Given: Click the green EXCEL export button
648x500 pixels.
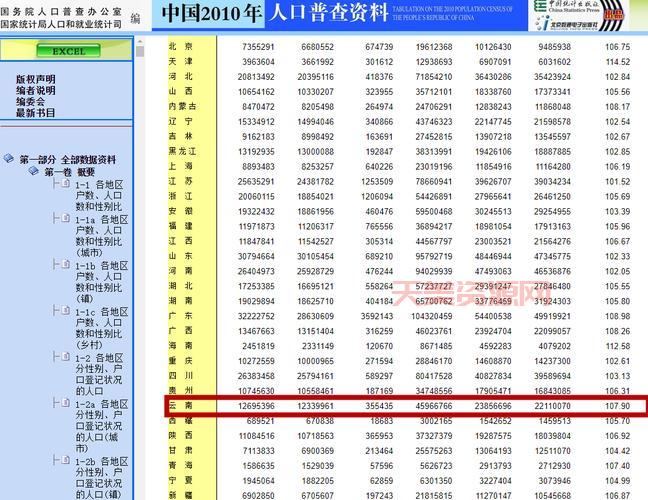Looking at the screenshot, I should point(68,51).
